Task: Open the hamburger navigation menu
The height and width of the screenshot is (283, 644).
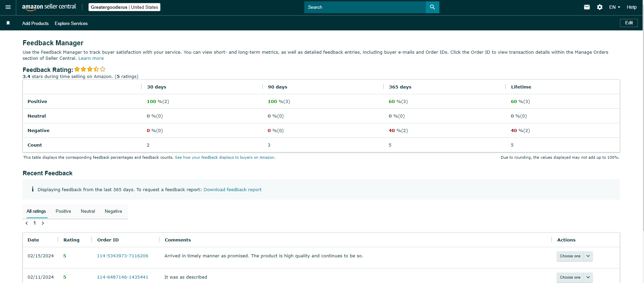Action: coord(8,7)
